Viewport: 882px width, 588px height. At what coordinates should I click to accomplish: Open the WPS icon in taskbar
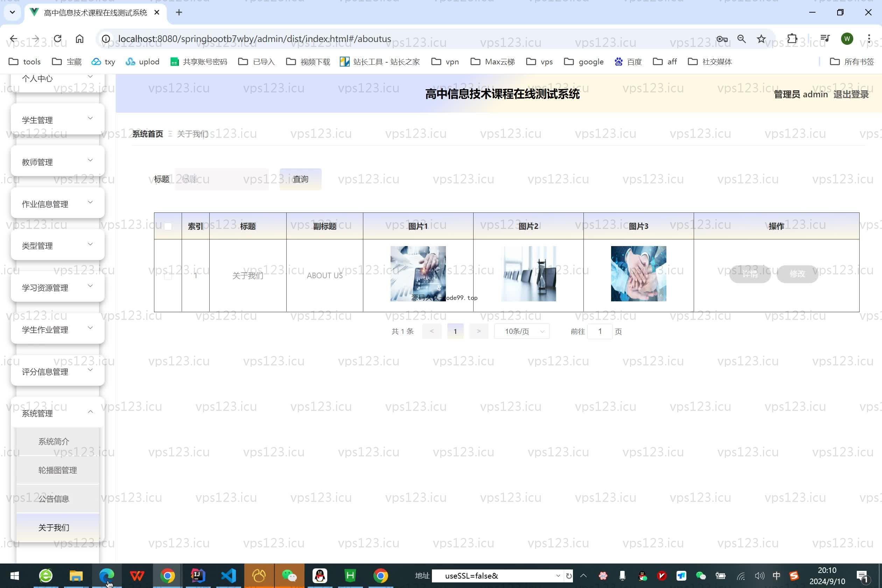coord(137,576)
